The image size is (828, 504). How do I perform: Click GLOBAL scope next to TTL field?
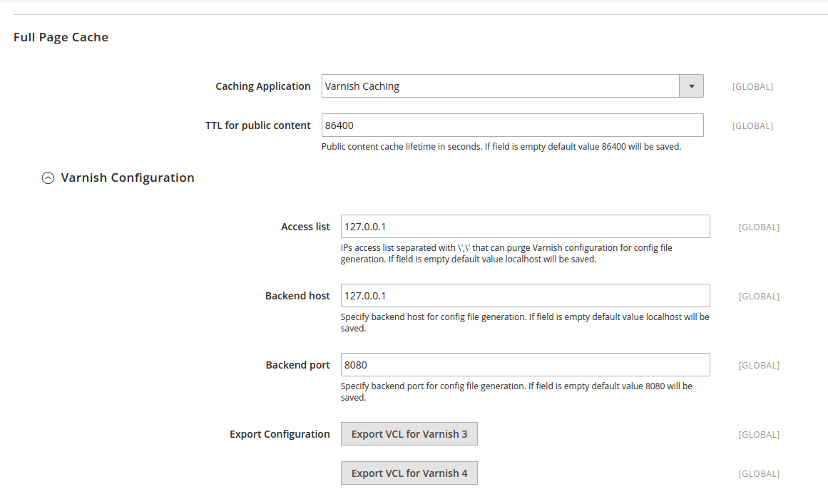tap(752, 125)
